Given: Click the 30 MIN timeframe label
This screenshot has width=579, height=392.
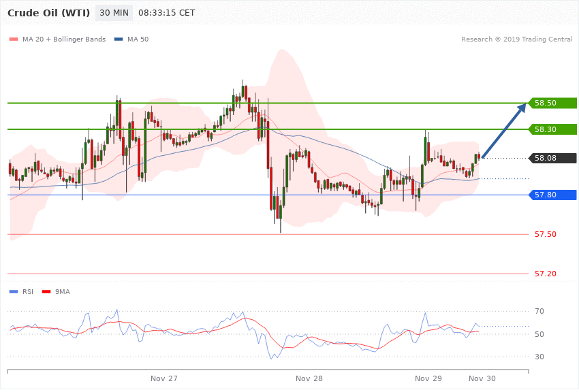Looking at the screenshot, I should click(x=114, y=13).
